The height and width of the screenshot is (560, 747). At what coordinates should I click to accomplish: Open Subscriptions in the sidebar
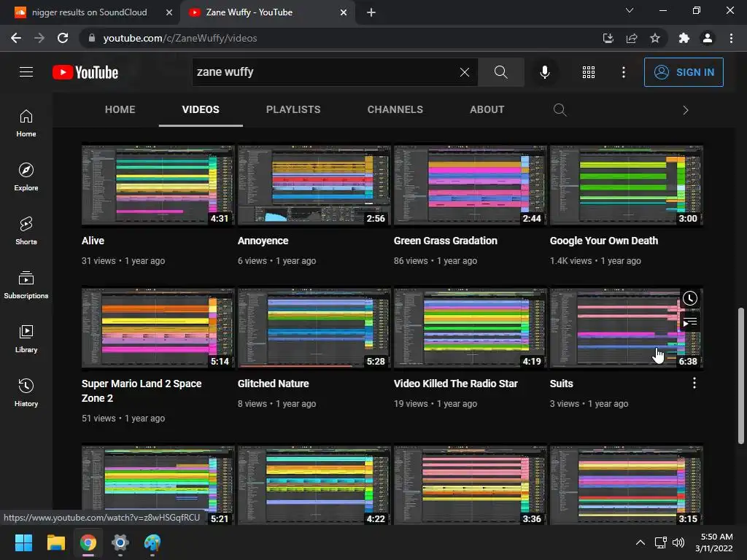pos(26,285)
